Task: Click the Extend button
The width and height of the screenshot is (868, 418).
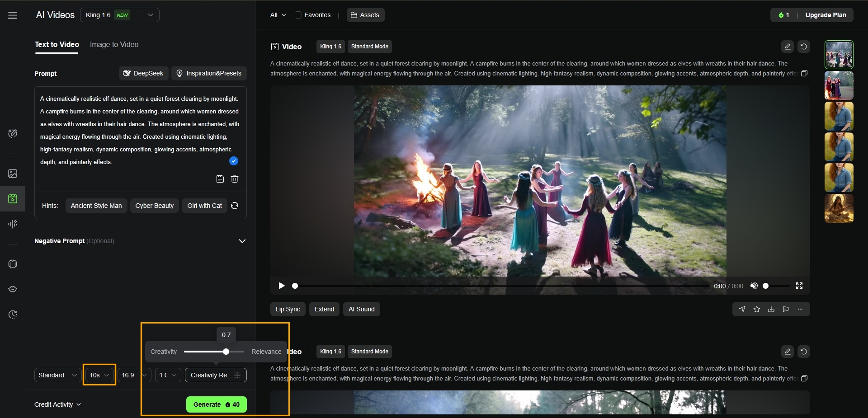Action: (x=325, y=309)
